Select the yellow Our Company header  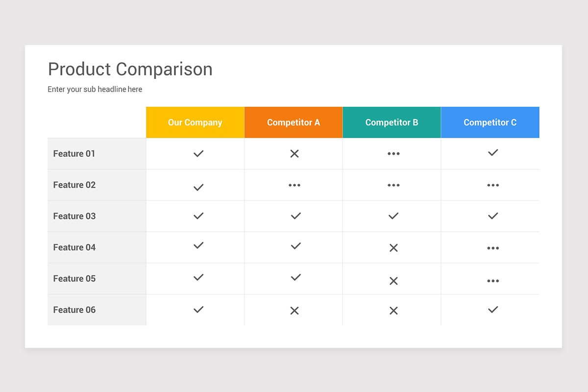click(x=195, y=122)
